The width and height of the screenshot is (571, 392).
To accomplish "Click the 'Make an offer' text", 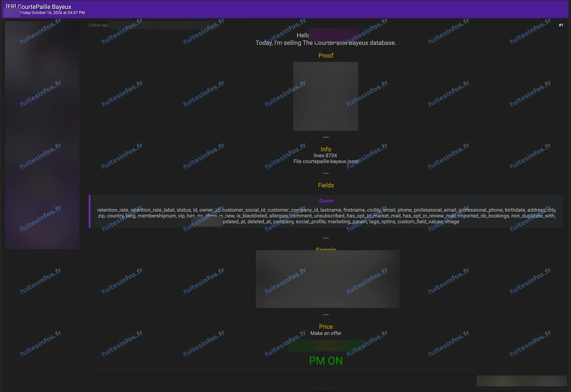I will [x=326, y=333].
